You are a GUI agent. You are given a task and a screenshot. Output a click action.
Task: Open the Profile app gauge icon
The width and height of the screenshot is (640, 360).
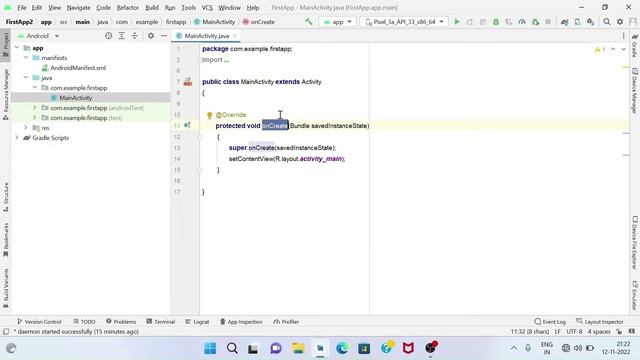[x=522, y=22]
